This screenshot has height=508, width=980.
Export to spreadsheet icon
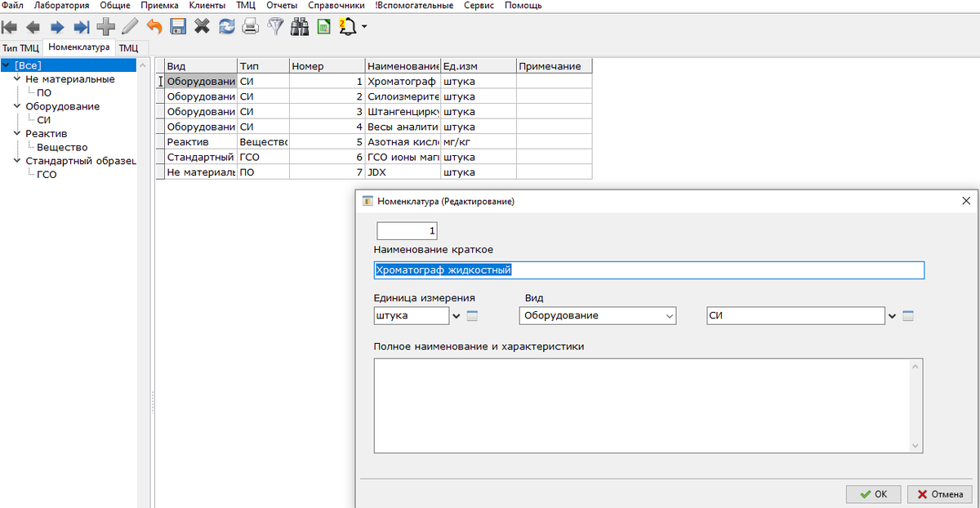click(x=323, y=27)
